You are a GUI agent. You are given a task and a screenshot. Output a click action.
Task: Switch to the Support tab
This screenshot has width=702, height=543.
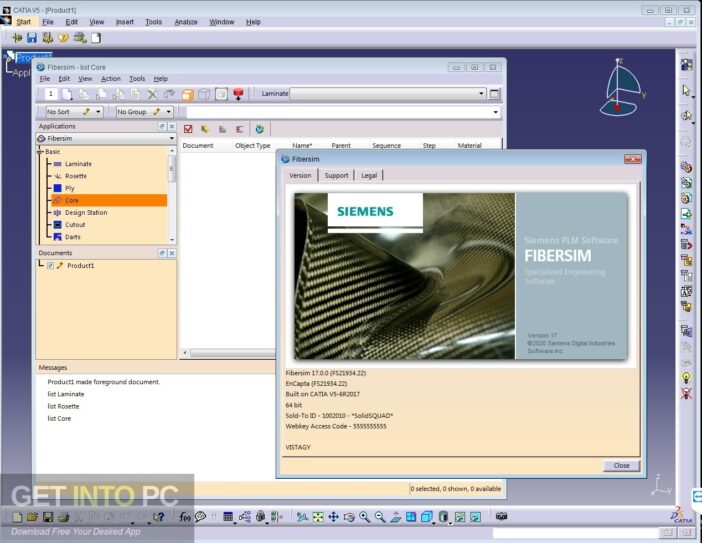pyautogui.click(x=336, y=175)
